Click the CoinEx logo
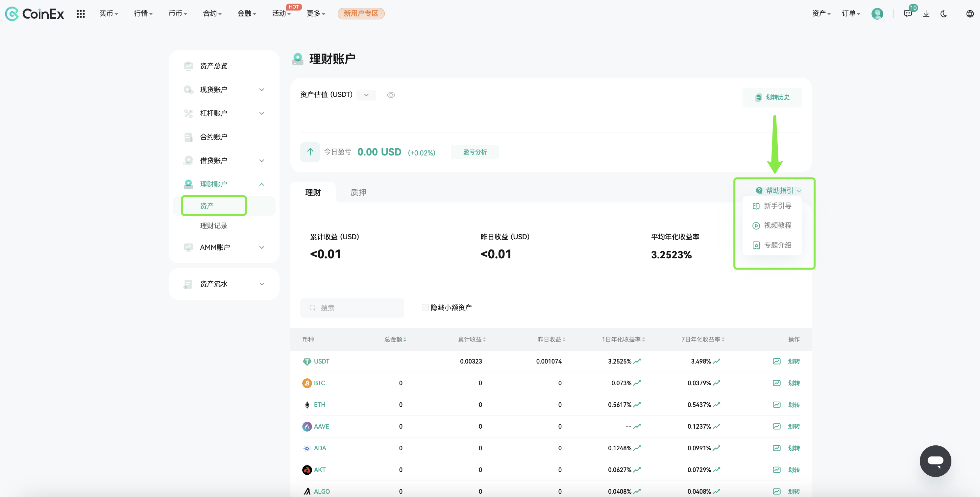This screenshot has height=497, width=980. [34, 14]
